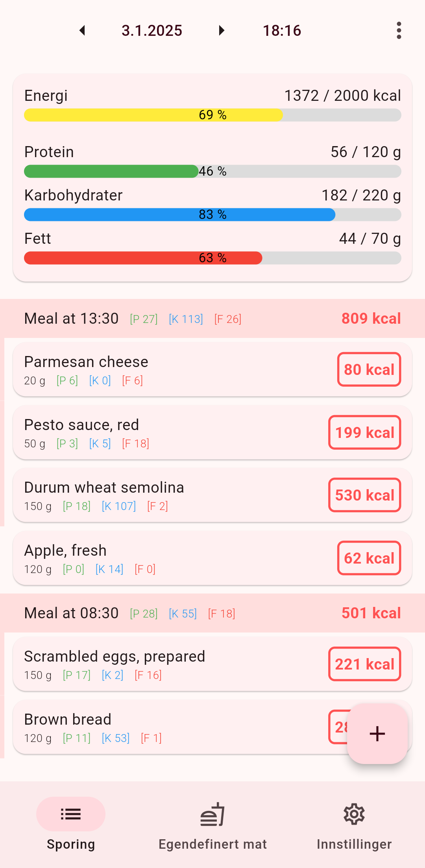Screen dimensions: 425x868
Task: Change the time 18:16
Action: pos(282,31)
